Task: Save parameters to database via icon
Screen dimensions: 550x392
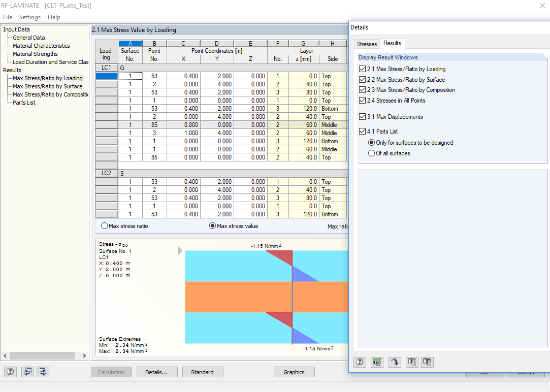Action: 411,362
